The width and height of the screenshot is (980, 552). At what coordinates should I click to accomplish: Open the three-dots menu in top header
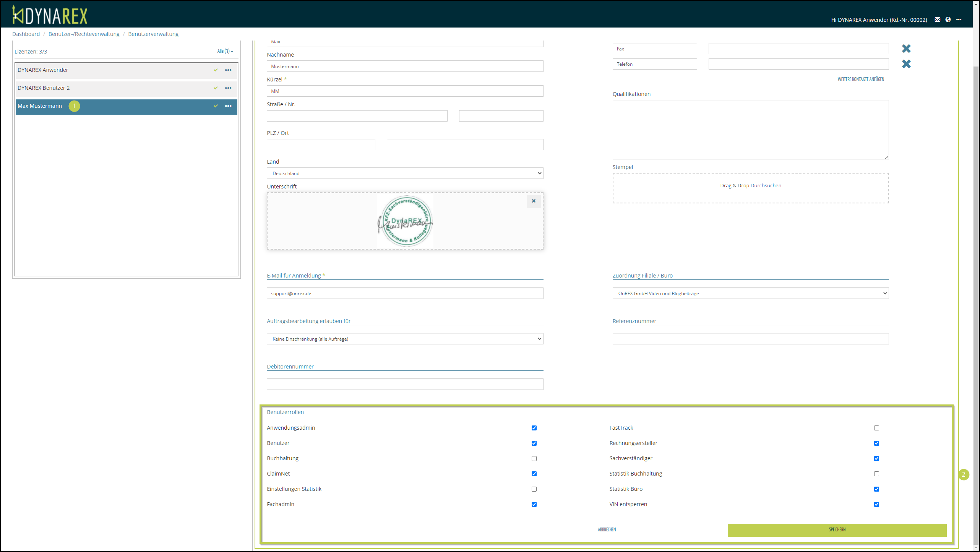[x=959, y=19]
